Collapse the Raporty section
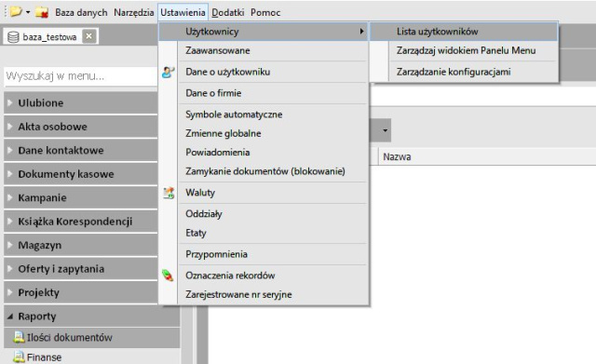This screenshot has height=364, width=596. tap(91, 317)
